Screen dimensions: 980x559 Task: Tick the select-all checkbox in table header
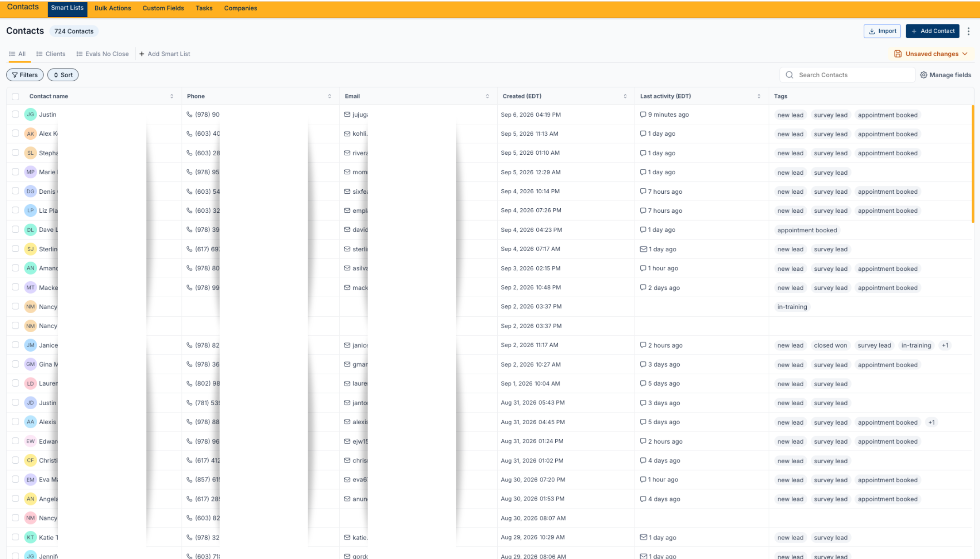(15, 96)
